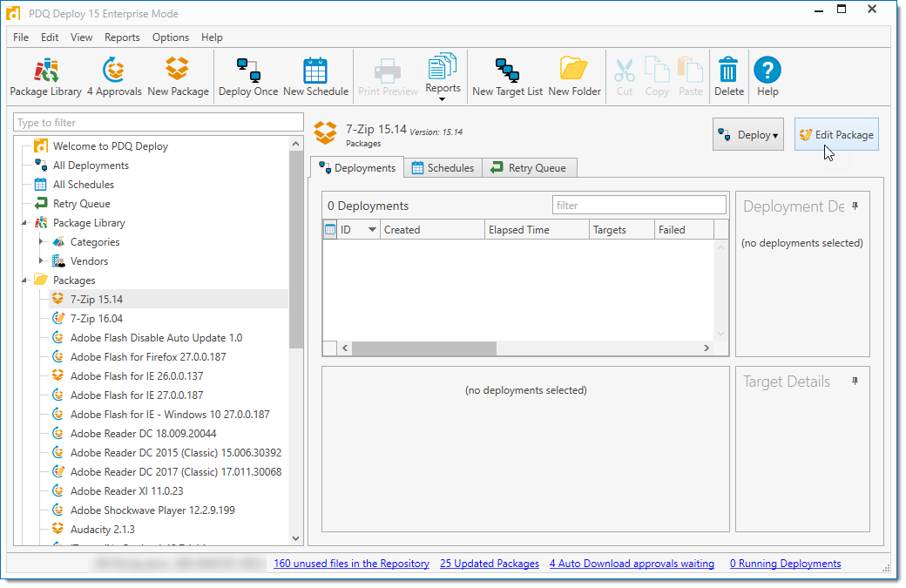Open the 0 Running Deployments link
906x588 pixels.
click(x=785, y=563)
